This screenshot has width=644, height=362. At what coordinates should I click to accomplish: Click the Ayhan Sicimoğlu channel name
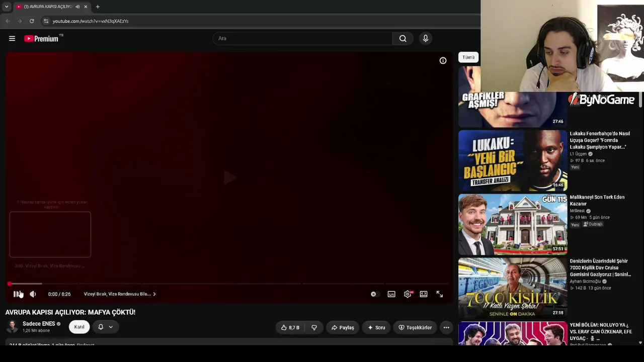585,282
